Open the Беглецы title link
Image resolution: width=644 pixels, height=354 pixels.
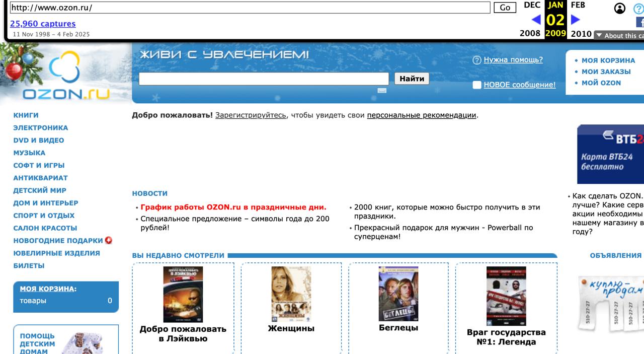point(398,328)
